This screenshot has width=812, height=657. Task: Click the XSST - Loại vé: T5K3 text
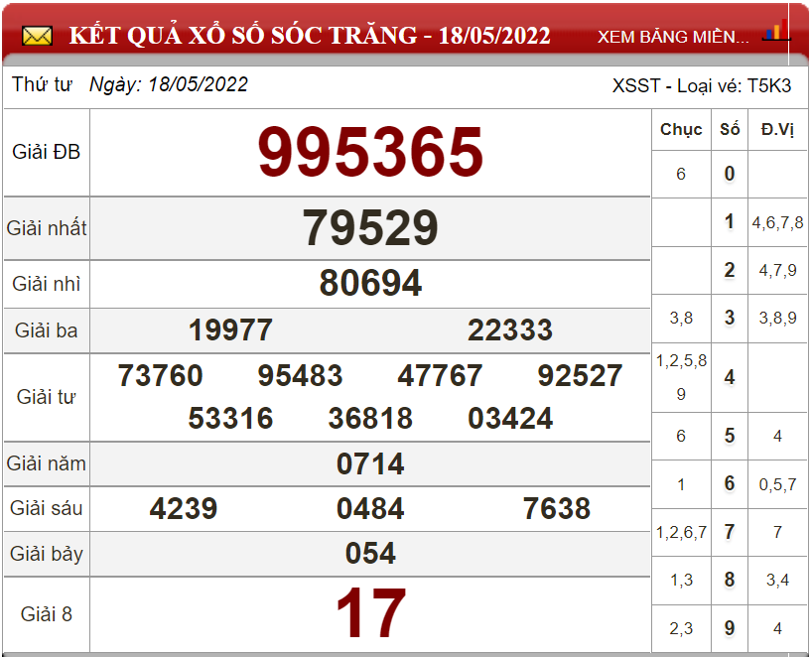click(702, 85)
